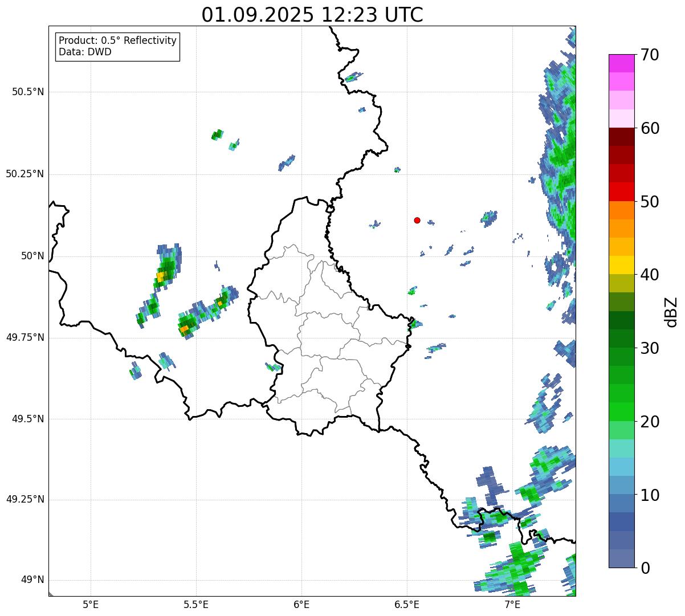The width and height of the screenshot is (685, 616).
Task: Click the bright green colorbar segment above 20
Action: (621, 412)
